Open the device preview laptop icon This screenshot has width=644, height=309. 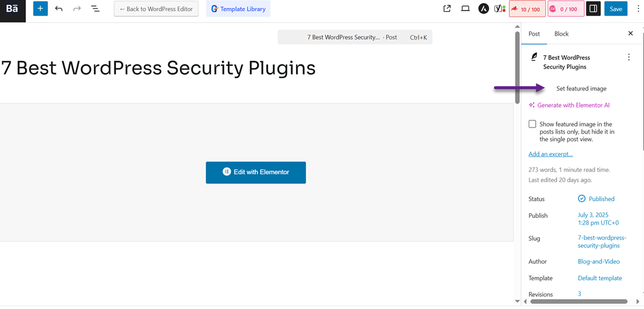coord(465,8)
